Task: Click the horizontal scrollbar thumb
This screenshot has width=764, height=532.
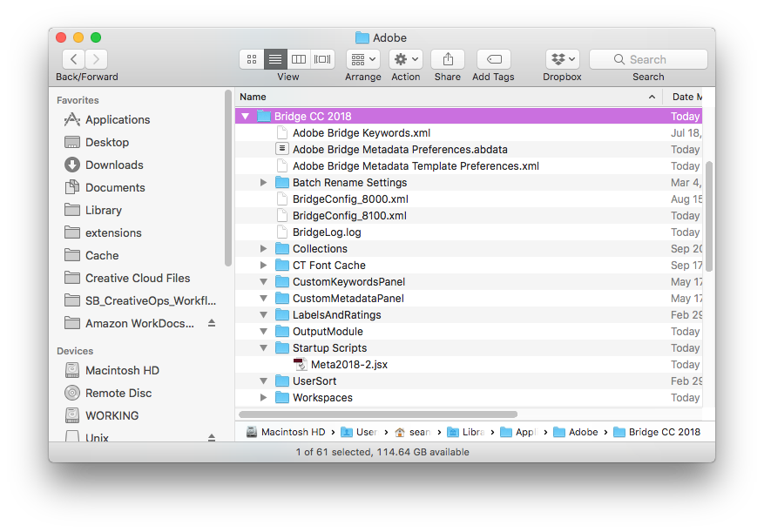Action: pos(378,414)
